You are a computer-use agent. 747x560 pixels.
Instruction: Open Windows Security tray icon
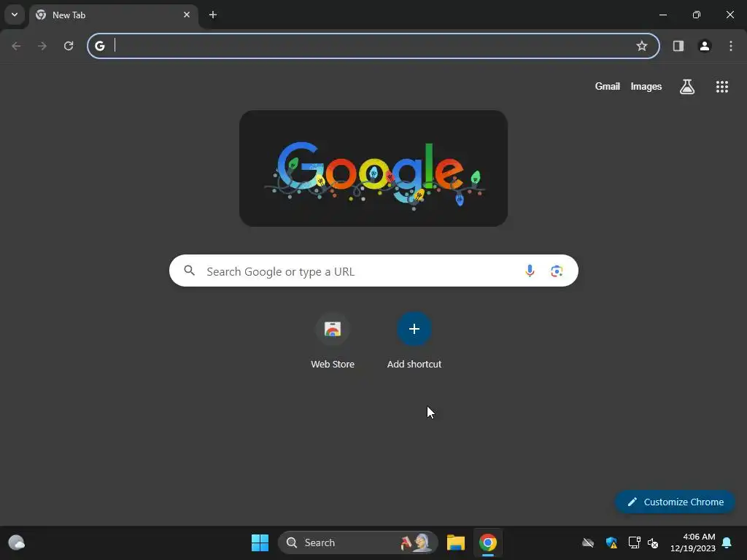(x=611, y=542)
